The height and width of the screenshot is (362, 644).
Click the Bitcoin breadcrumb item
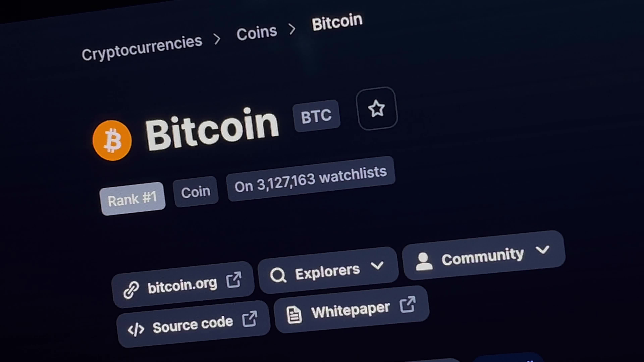[x=337, y=22]
